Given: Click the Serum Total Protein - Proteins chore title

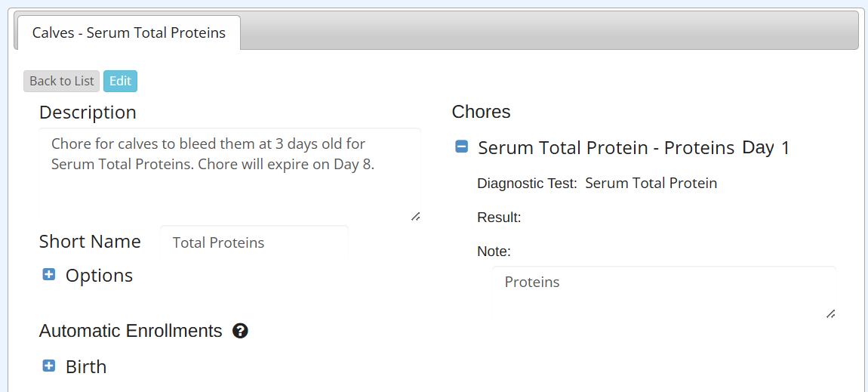Looking at the screenshot, I should (605, 148).
